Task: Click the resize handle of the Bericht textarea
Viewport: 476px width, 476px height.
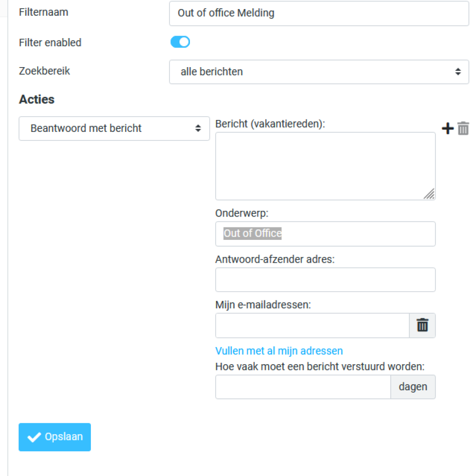Action: click(430, 194)
